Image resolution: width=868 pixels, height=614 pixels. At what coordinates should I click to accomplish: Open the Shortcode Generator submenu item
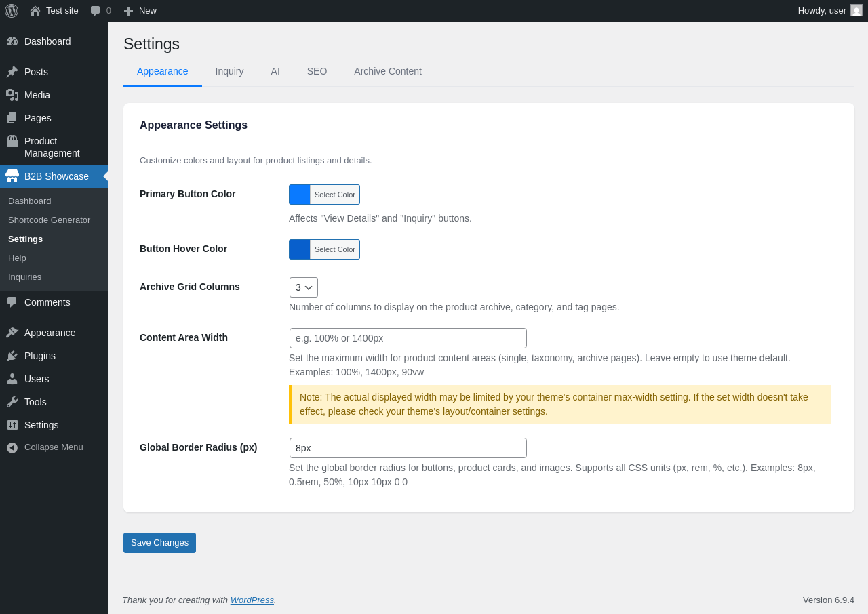click(x=49, y=220)
